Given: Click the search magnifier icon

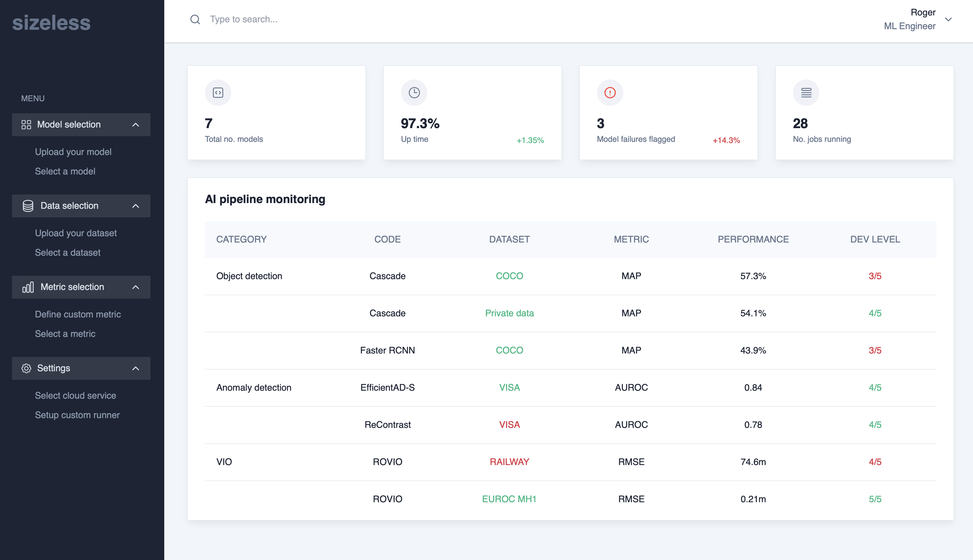Looking at the screenshot, I should (x=195, y=19).
